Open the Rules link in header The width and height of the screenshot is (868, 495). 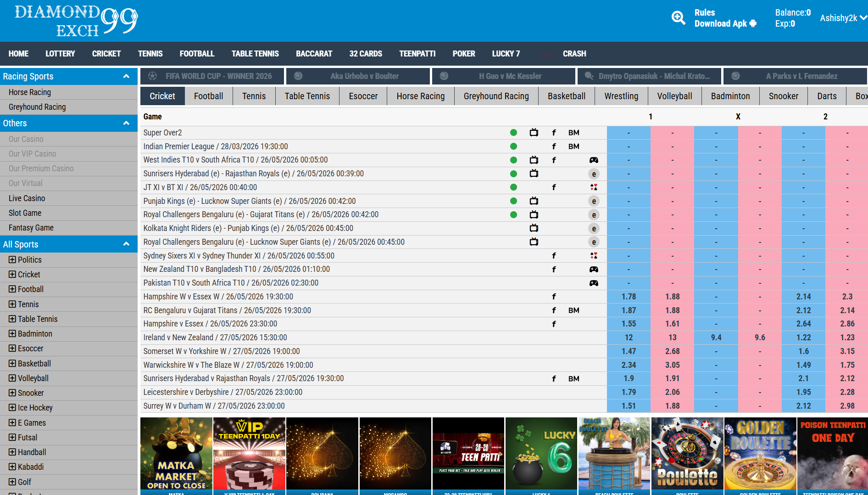pyautogui.click(x=704, y=12)
